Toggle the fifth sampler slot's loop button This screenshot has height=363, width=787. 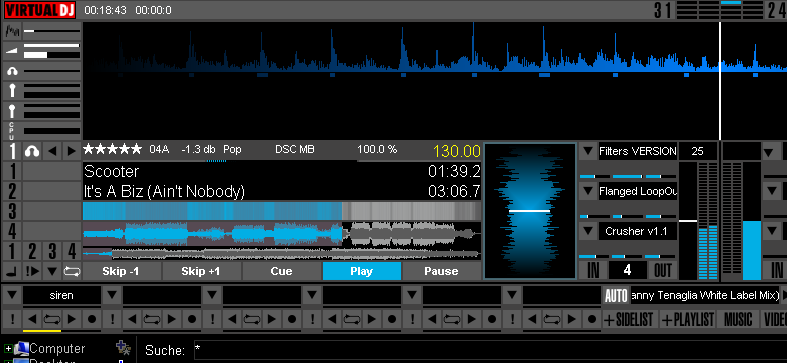pos(452,319)
